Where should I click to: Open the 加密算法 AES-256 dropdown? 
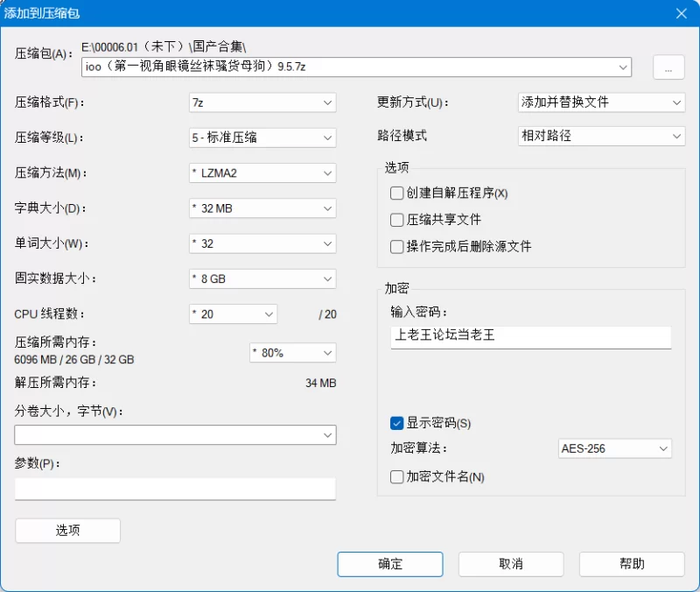615,448
